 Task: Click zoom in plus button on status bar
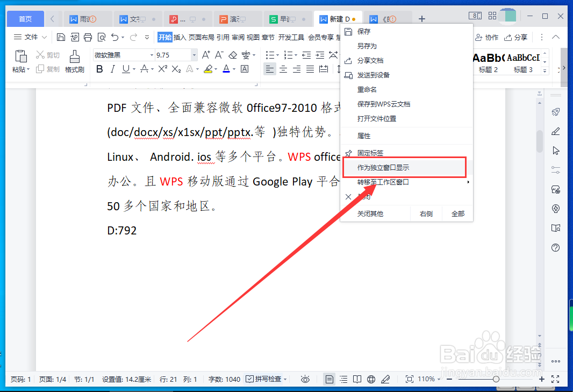(542, 379)
